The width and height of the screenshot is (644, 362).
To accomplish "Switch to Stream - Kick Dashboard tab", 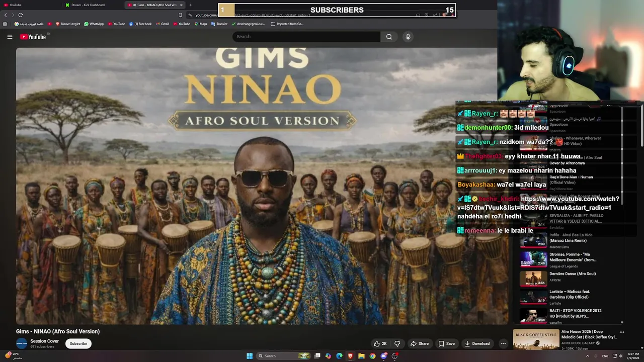I will tap(93, 5).
